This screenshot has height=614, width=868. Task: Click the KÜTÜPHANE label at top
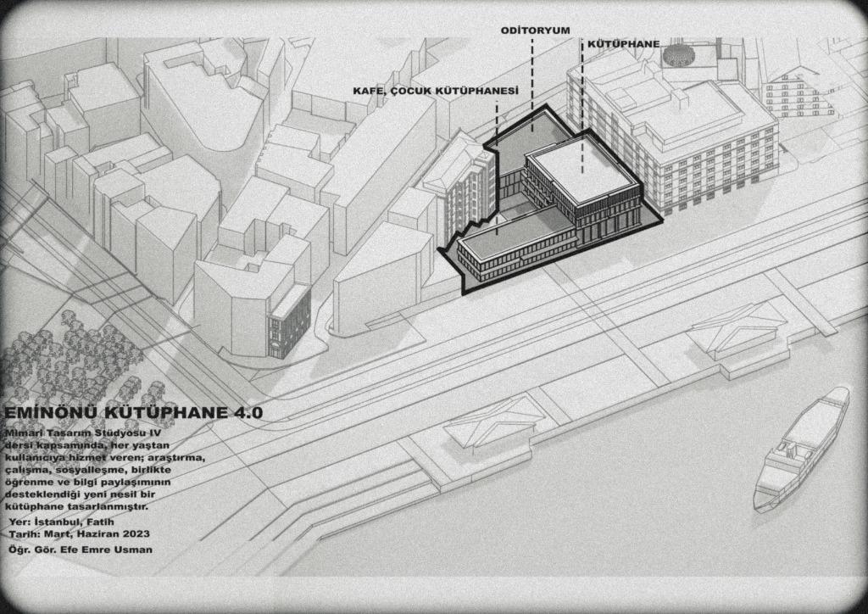coord(624,43)
